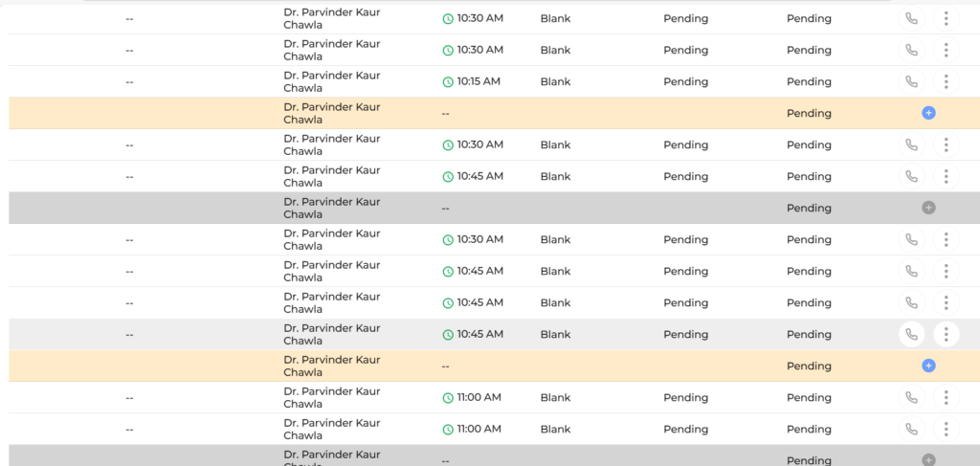Viewport: 980px width, 466px height.
Task: Call from the gray hovered 10:45 AM row
Action: [x=912, y=334]
